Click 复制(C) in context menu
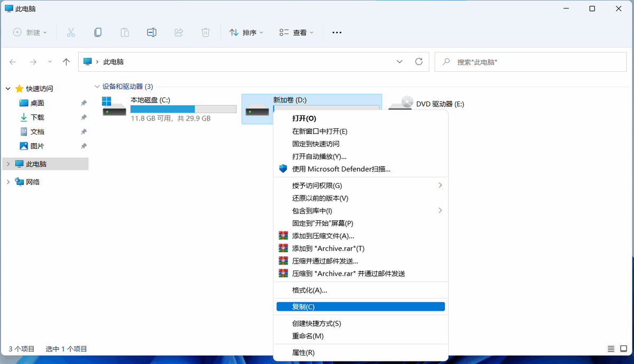Viewport: 634px width, 364px height. point(361,306)
